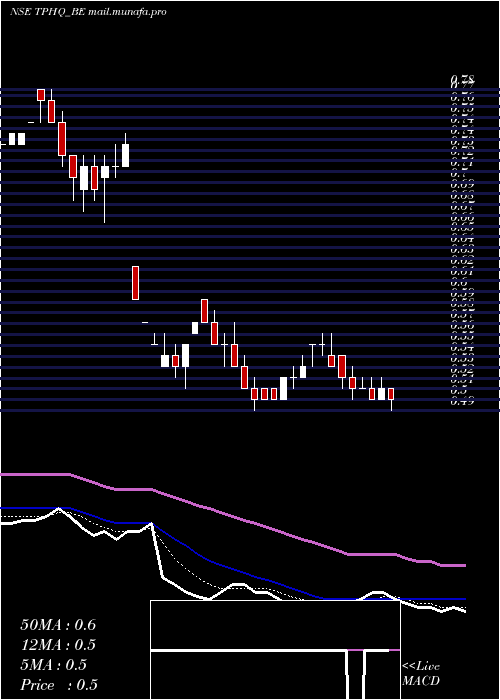Click the 'NSE TPHQ_BE mail.munafa.pro' chart title
500x700 pixels.
click(x=88, y=12)
